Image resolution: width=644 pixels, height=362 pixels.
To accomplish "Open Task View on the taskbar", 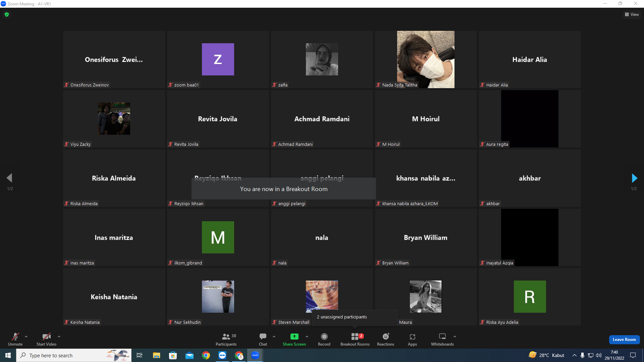I will [140, 355].
